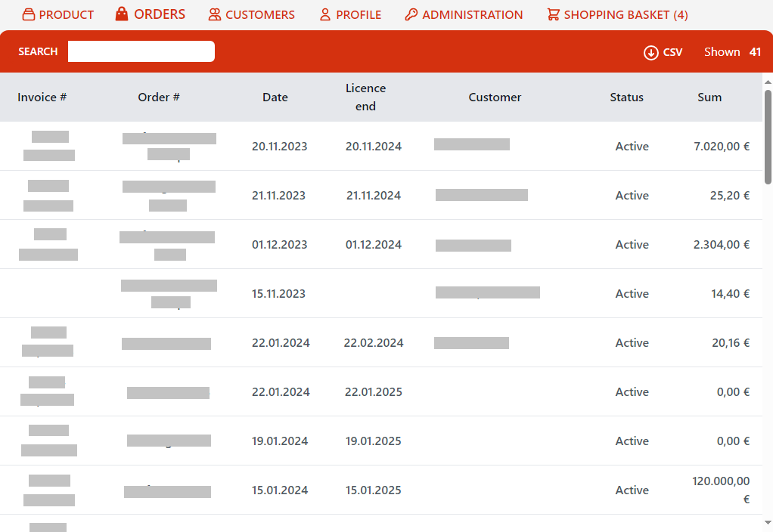Click the Shown 41 counter
Screen dimensions: 773x532
tap(733, 52)
